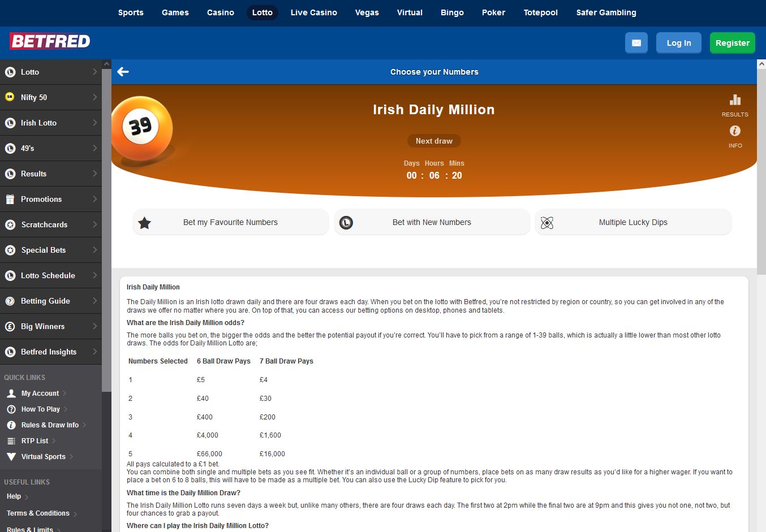Screen dimensions: 766x532
Task: Click the Lotto Schedule icon
Action: 10,275
